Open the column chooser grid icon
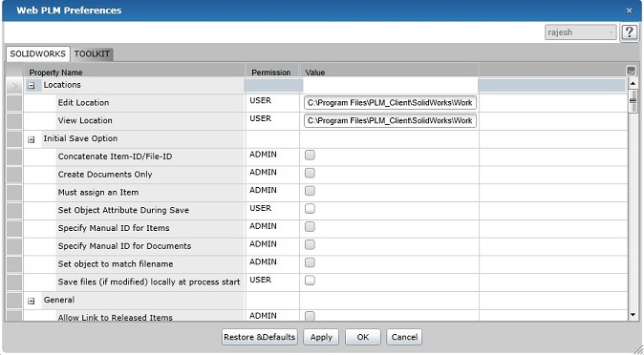Viewport: 644px width, 355px height. point(631,71)
